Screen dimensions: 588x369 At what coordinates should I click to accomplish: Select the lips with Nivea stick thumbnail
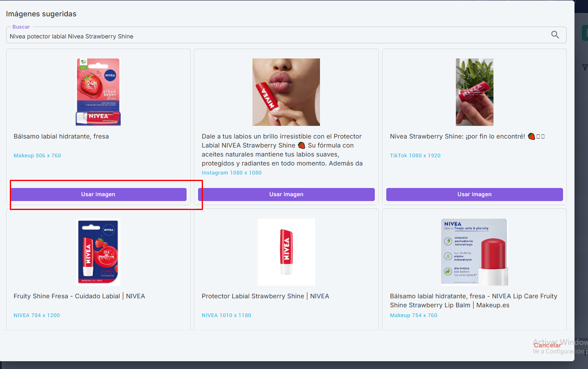point(286,92)
